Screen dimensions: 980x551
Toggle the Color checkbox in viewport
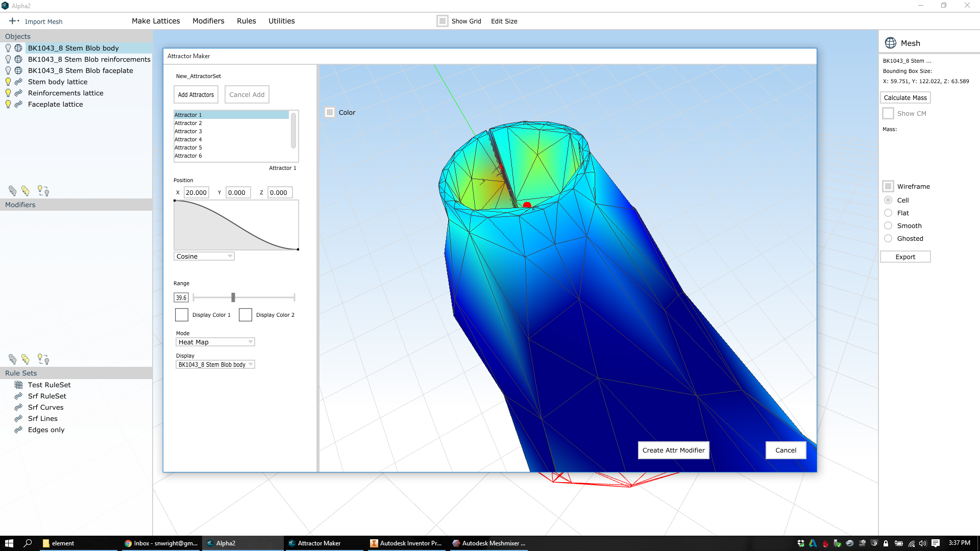329,112
